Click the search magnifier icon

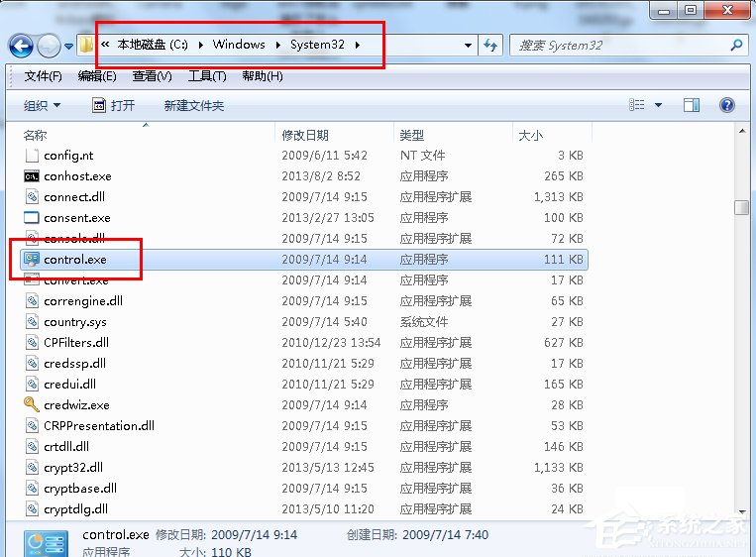[736, 45]
